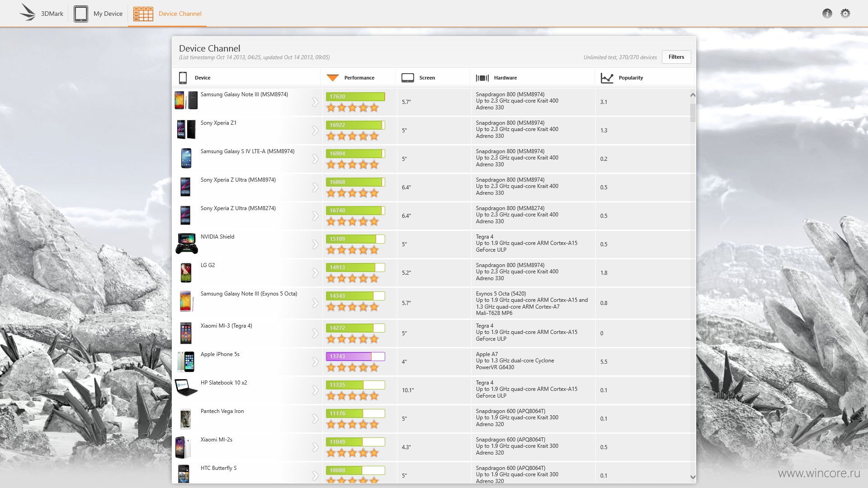The height and width of the screenshot is (488, 868).
Task: Click the Unlimited test 370/370 devices text
Action: pyautogui.click(x=620, y=57)
